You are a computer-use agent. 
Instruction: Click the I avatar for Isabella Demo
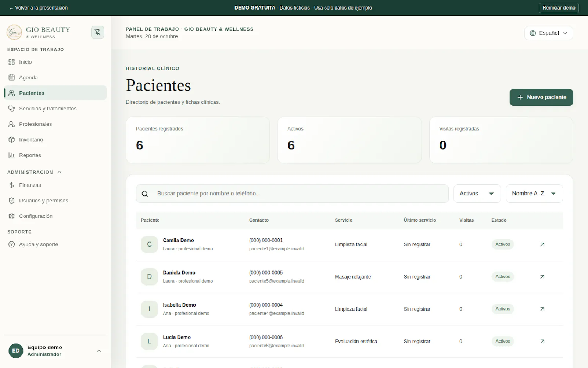tap(150, 309)
